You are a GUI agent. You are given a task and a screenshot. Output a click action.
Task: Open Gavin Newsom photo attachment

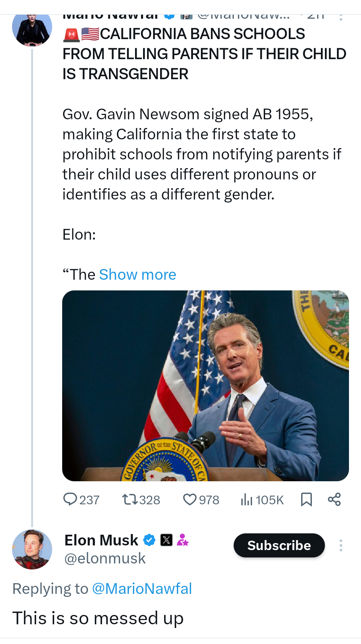coord(205,386)
